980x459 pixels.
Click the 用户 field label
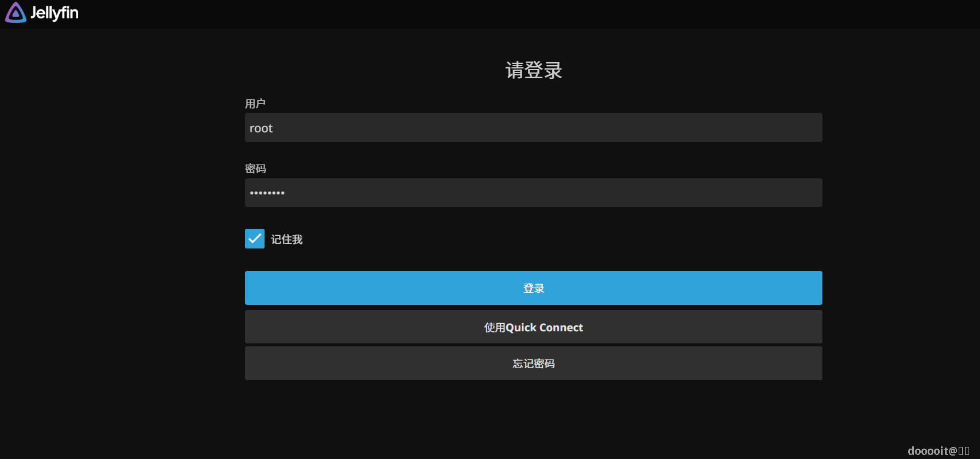pyautogui.click(x=255, y=104)
